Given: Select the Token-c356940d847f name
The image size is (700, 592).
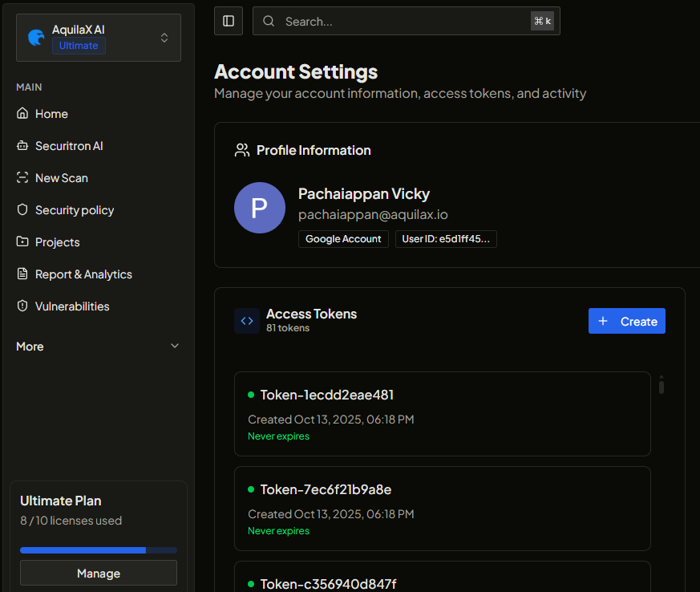Looking at the screenshot, I should (x=328, y=584).
